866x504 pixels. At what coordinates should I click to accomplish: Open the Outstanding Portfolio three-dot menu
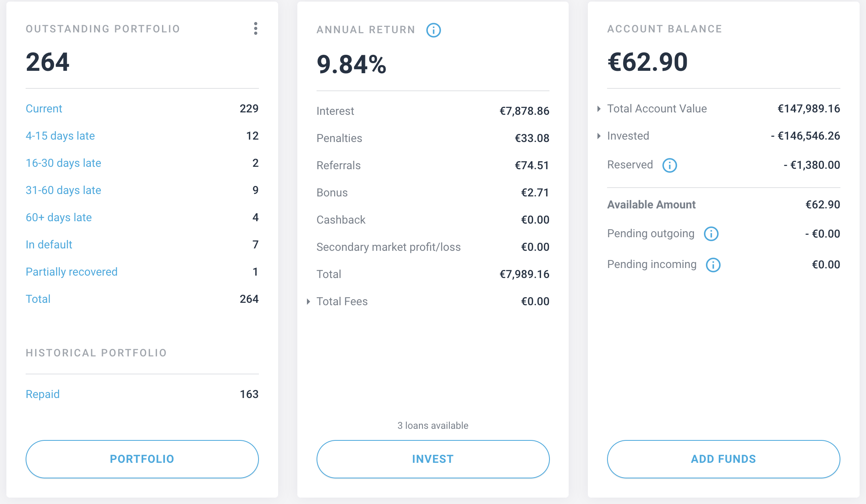point(255,28)
